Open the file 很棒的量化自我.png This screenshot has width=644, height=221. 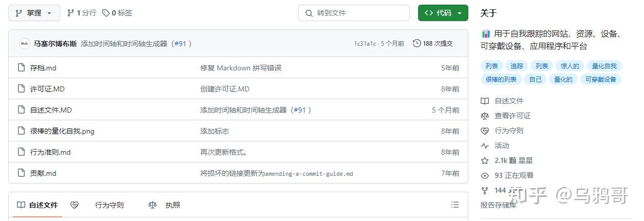click(x=62, y=131)
